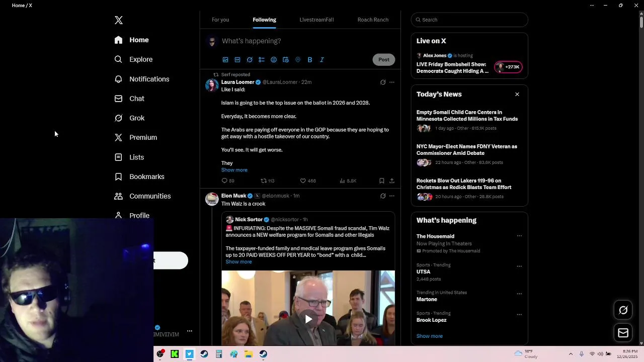Share Laura Loomer post

click(392, 181)
